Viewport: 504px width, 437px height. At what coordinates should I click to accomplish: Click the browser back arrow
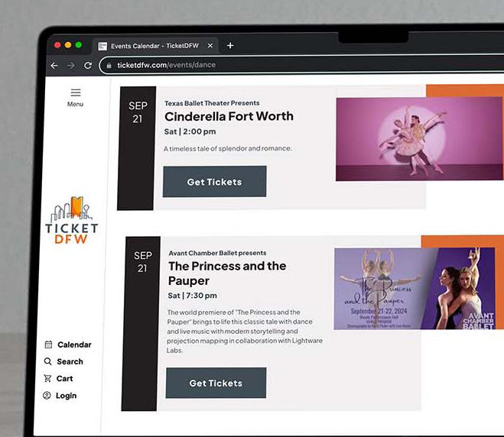(54, 66)
